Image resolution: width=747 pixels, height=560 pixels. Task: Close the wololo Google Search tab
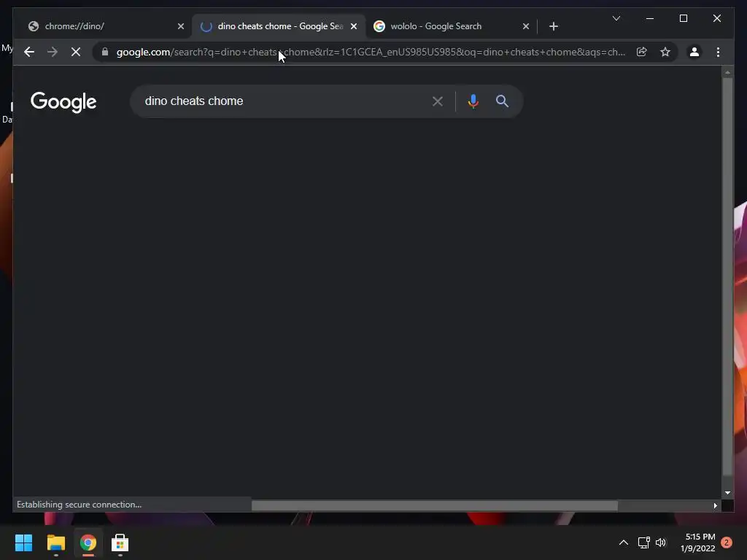coord(525,26)
